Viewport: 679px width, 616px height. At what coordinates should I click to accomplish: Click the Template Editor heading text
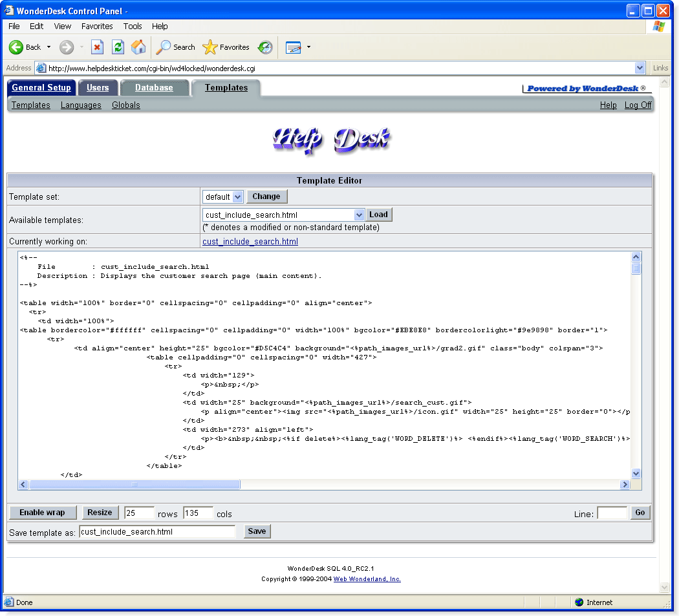click(329, 180)
